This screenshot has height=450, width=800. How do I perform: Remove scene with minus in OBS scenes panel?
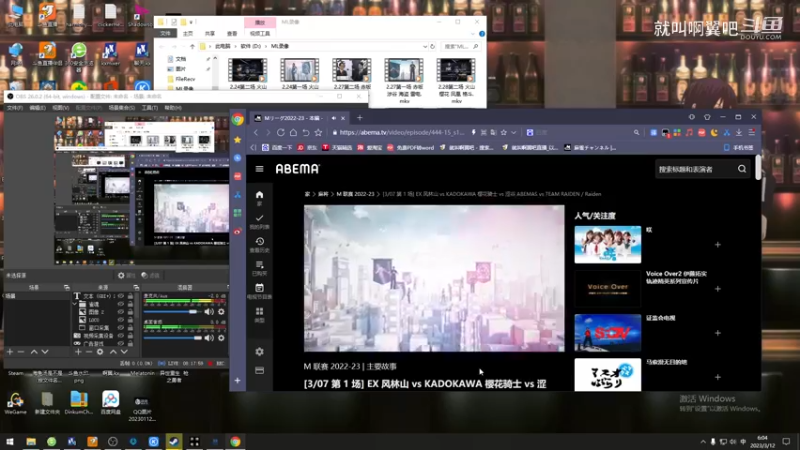21,352
